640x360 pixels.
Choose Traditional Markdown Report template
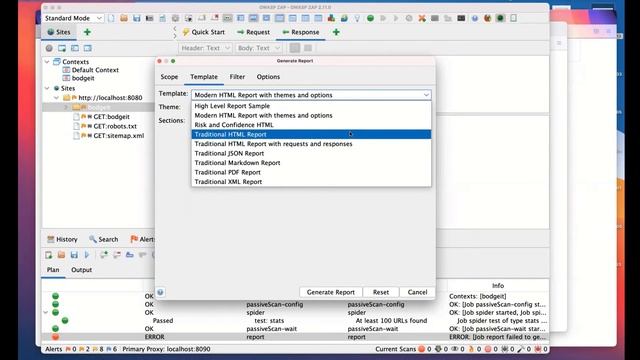[x=311, y=163]
